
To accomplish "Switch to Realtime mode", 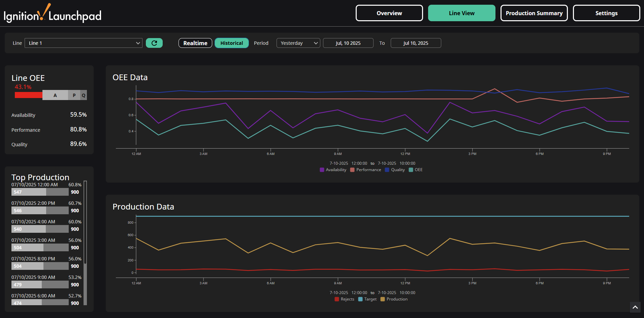I will pyautogui.click(x=195, y=43).
